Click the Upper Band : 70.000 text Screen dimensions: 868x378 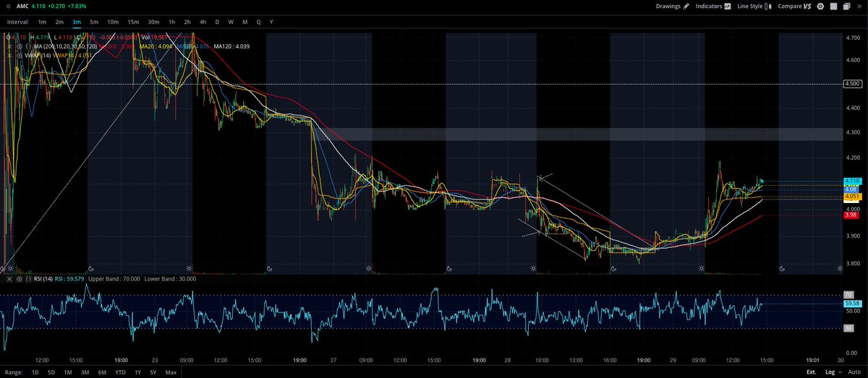[x=114, y=279]
